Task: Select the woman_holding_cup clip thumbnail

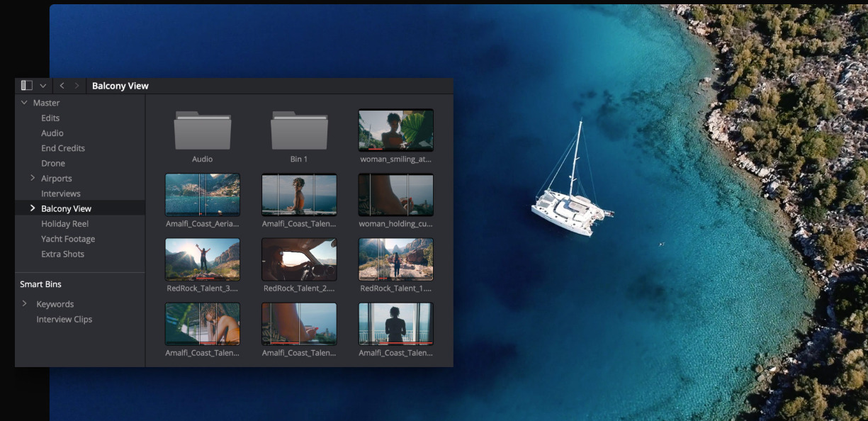Action: tap(395, 194)
